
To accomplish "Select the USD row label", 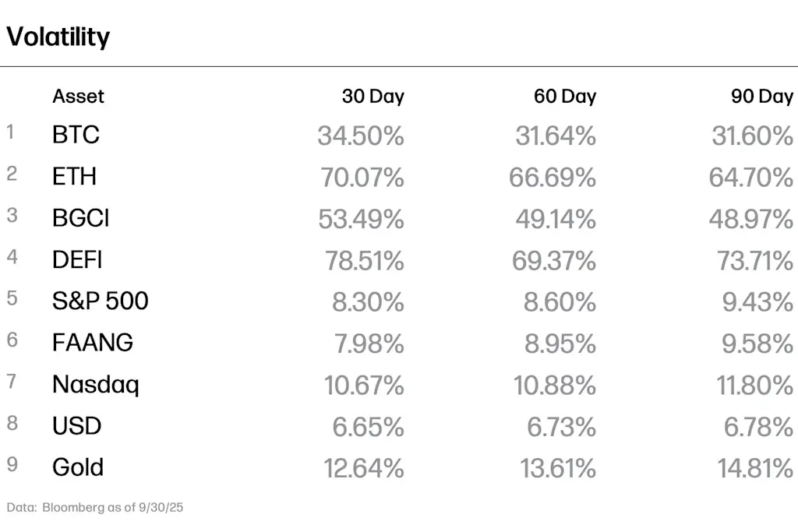I will tap(77, 426).
